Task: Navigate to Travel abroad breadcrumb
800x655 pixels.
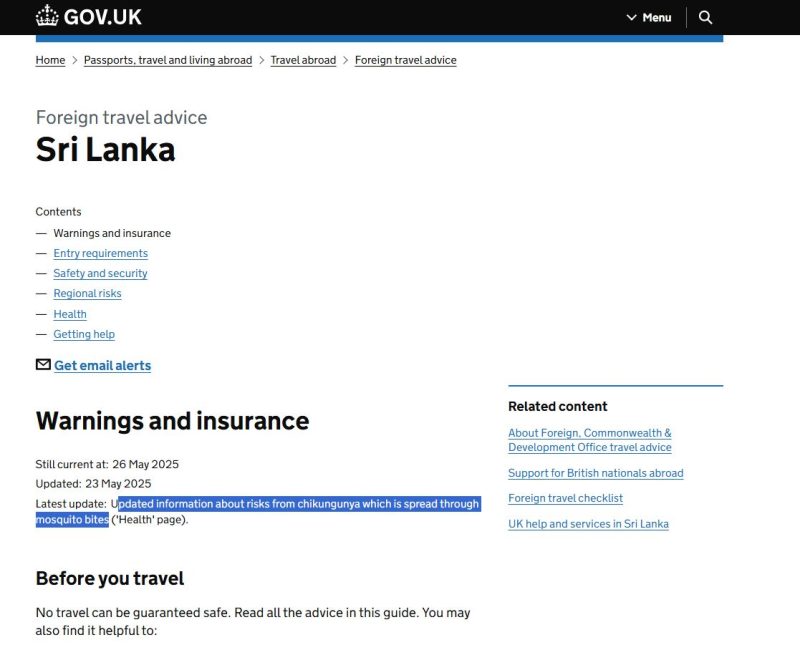Action: (x=303, y=60)
